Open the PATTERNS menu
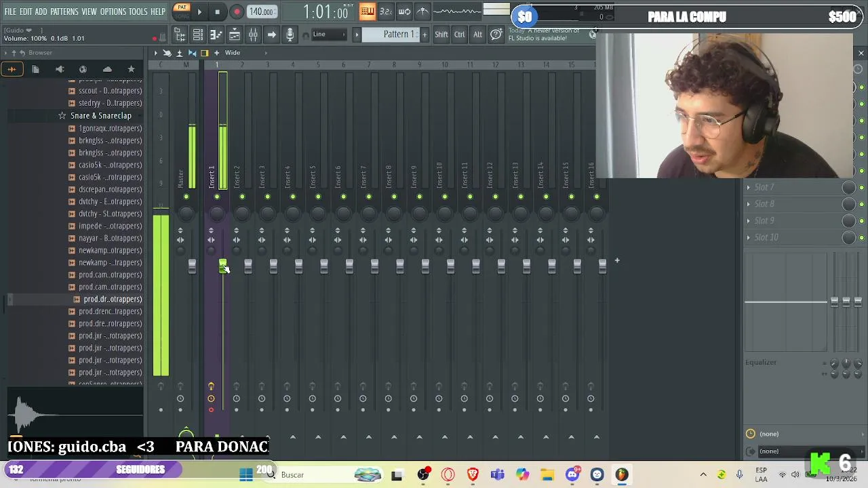 [64, 12]
